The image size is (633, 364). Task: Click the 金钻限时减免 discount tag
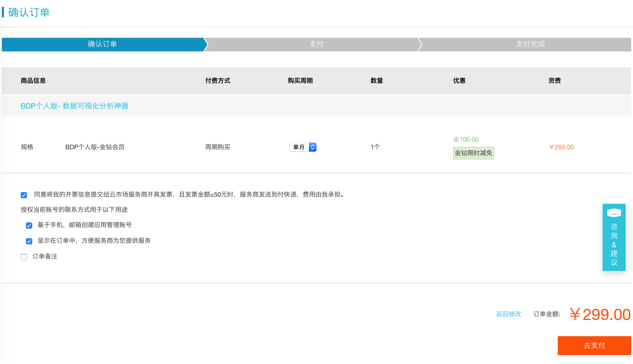pyautogui.click(x=473, y=153)
